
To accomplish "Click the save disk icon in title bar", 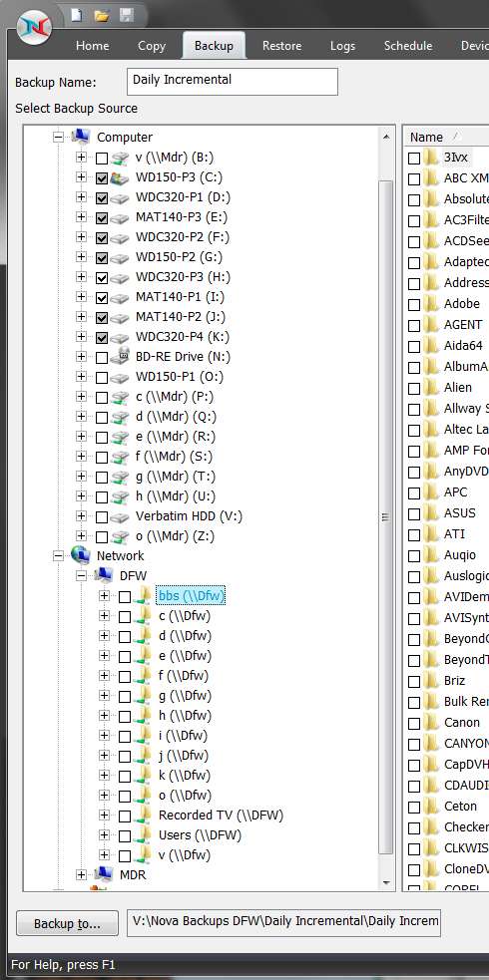I will 127,15.
